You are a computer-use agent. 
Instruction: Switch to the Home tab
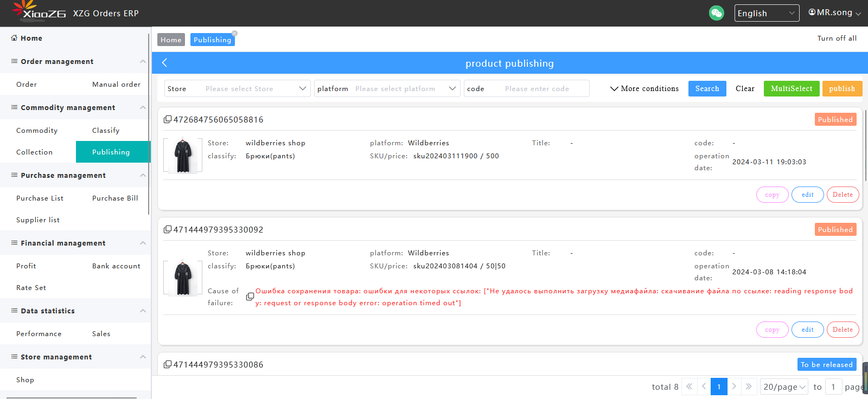click(x=171, y=40)
